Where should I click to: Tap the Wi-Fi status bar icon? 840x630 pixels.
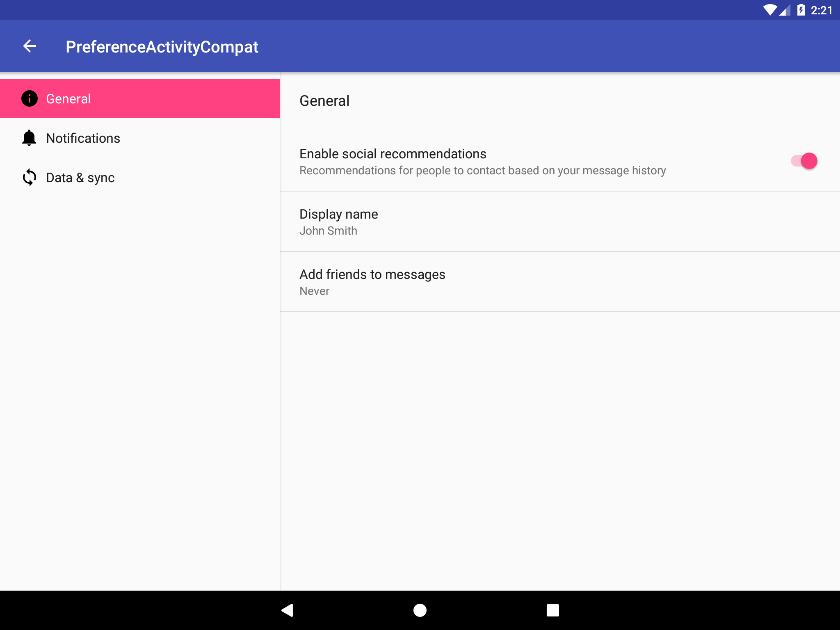click(769, 10)
